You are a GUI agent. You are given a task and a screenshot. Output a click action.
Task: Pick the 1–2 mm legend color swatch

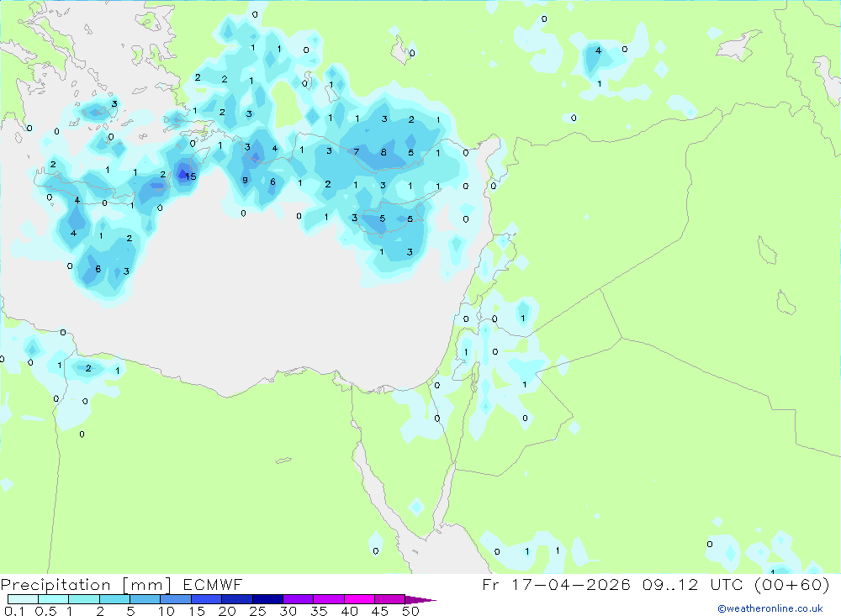84,599
